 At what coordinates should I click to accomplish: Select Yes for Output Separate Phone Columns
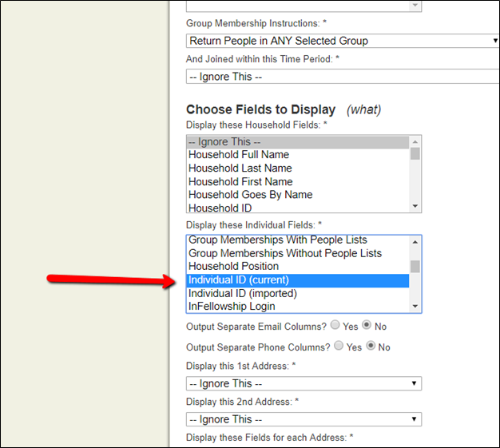[x=339, y=346]
